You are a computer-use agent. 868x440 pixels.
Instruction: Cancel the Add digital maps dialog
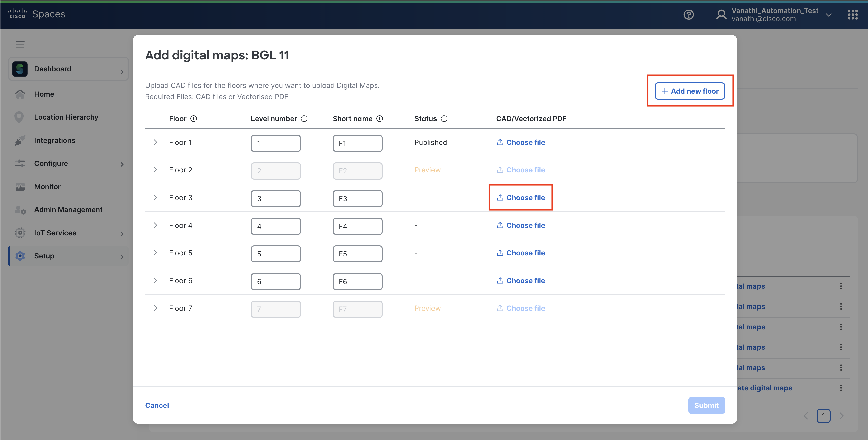click(157, 405)
